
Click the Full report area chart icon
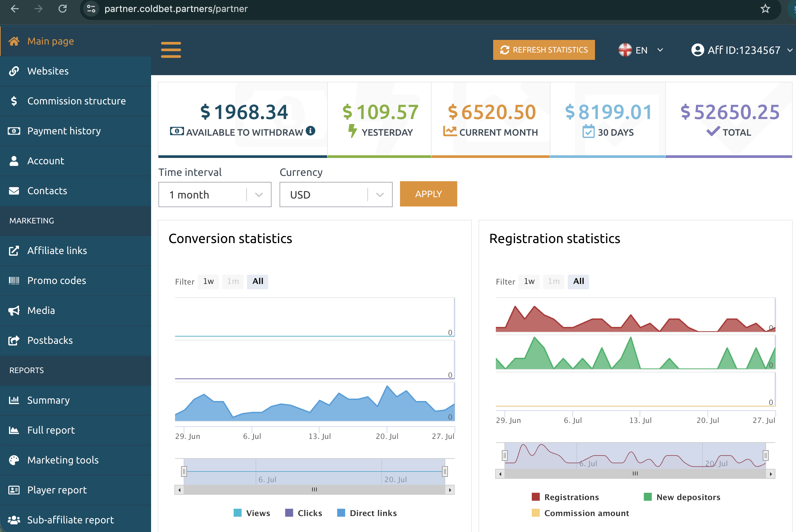click(14, 430)
